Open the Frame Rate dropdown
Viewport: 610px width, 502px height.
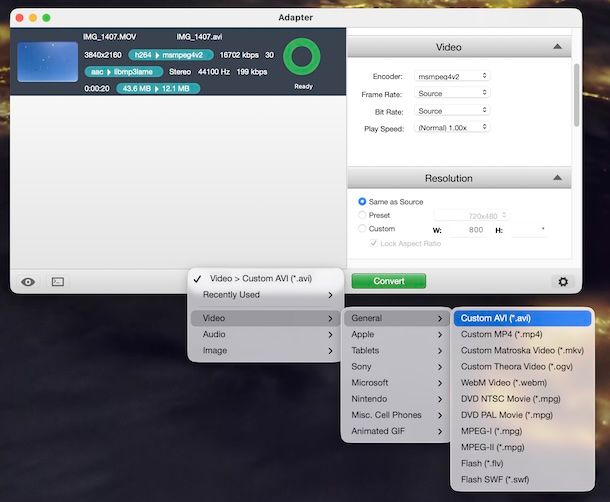[x=451, y=93]
